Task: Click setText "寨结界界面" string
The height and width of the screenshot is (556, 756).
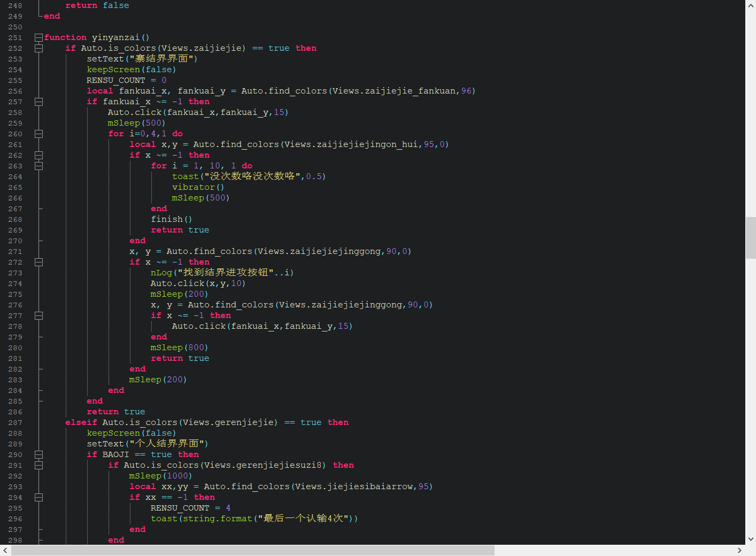Action: click(164, 59)
